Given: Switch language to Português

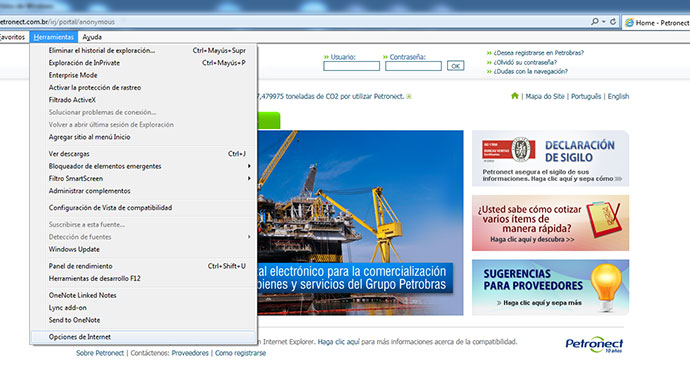Looking at the screenshot, I should 586,96.
